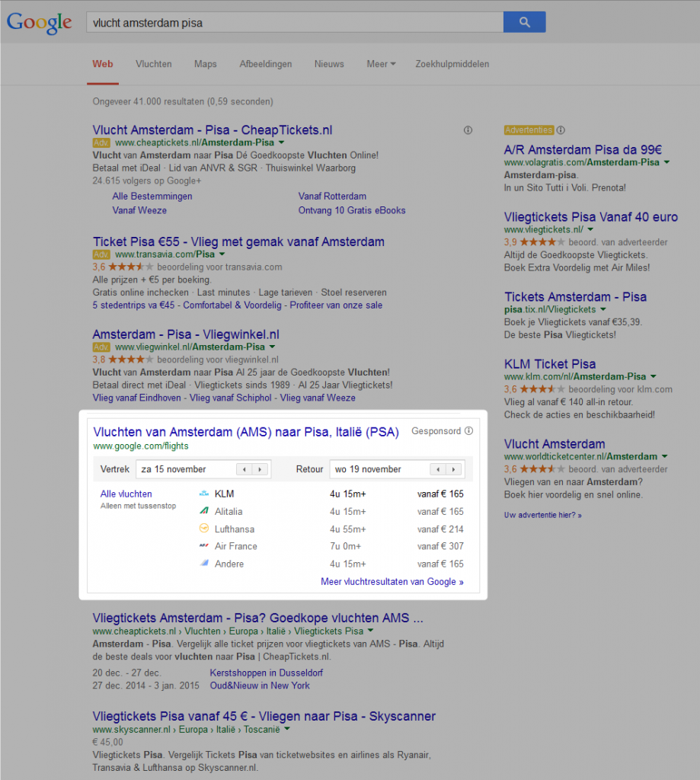Open Tickets Amsterdam - Pisa ad
This screenshot has height=780, width=700.
click(x=575, y=297)
